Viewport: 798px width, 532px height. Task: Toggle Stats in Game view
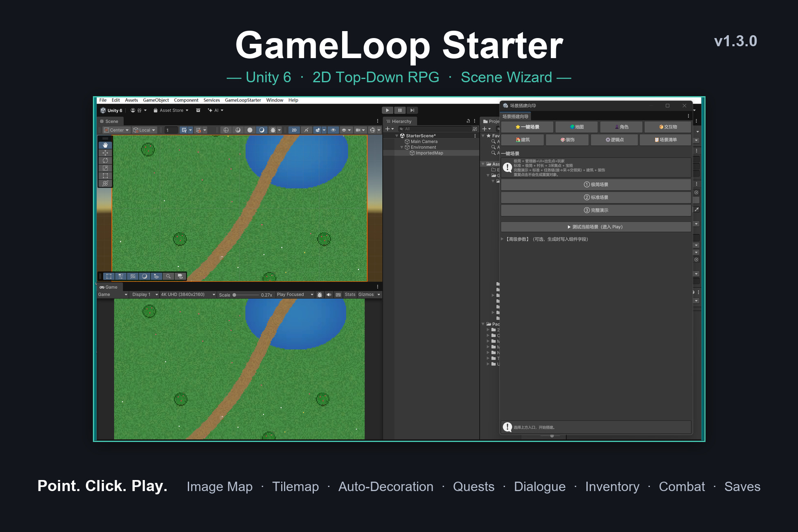point(350,295)
